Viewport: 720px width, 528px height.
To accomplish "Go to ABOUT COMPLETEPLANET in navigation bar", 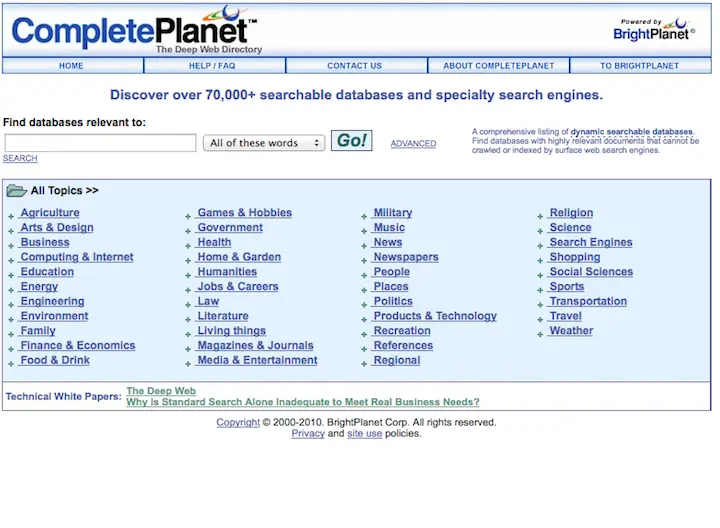I will (498, 66).
